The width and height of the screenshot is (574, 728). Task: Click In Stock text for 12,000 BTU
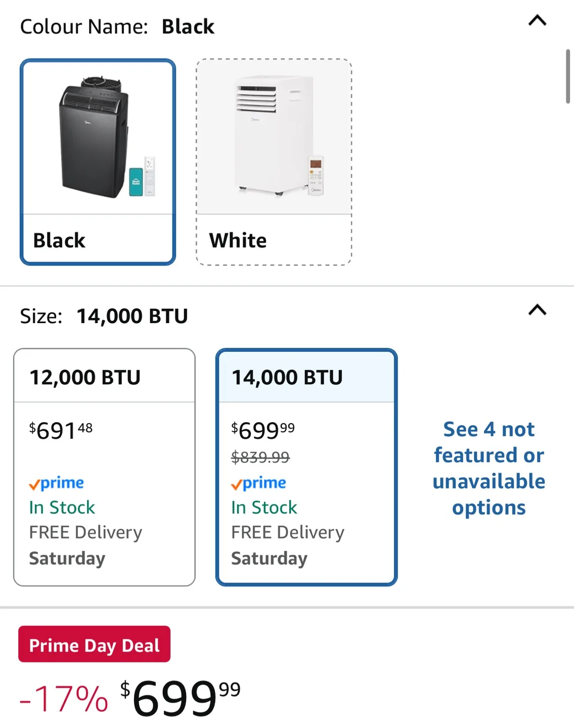coord(62,508)
